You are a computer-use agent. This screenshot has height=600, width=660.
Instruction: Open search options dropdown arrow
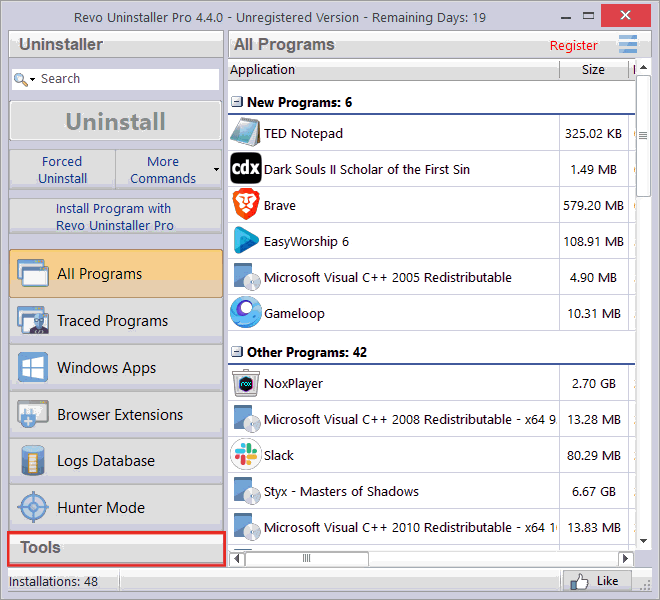click(x=32, y=79)
